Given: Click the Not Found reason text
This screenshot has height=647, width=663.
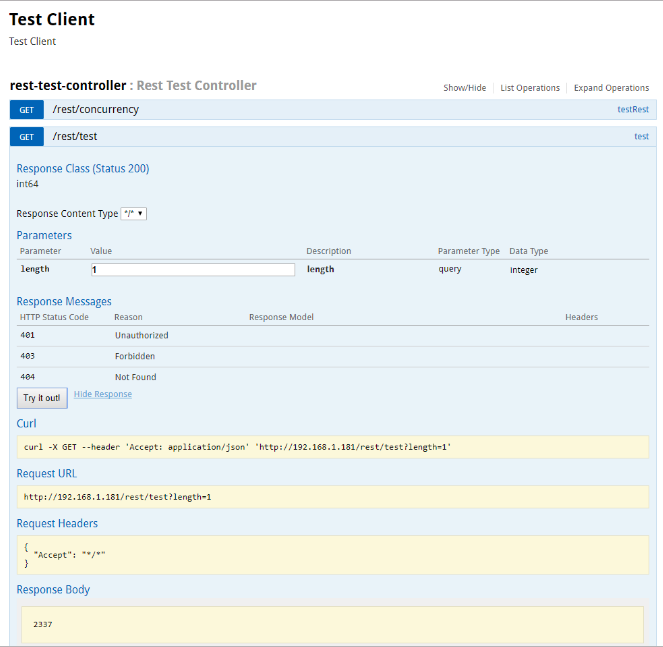Looking at the screenshot, I should coord(135,377).
